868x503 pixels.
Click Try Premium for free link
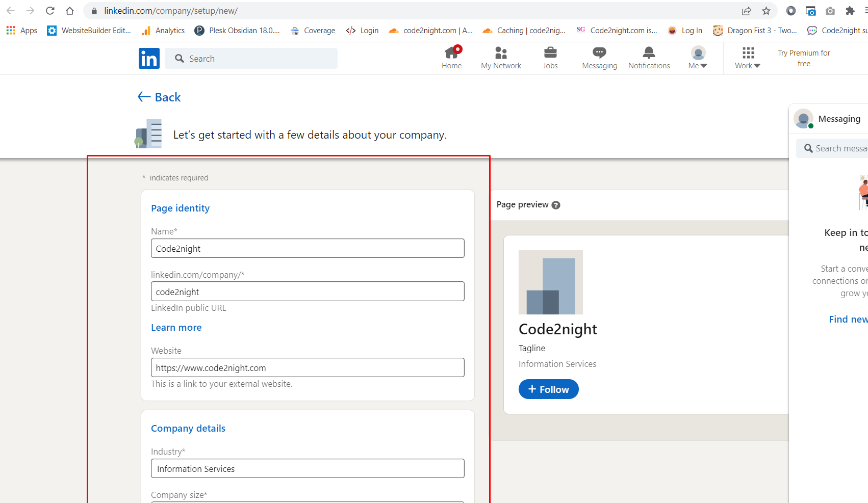pos(804,58)
